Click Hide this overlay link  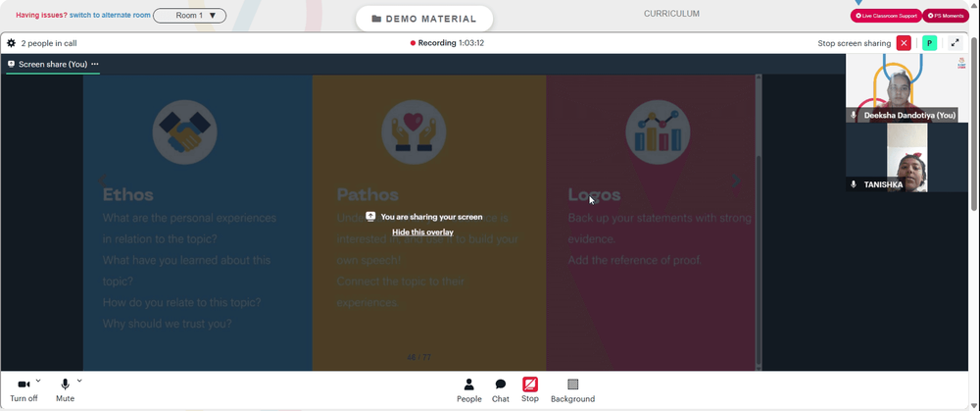[422, 232]
